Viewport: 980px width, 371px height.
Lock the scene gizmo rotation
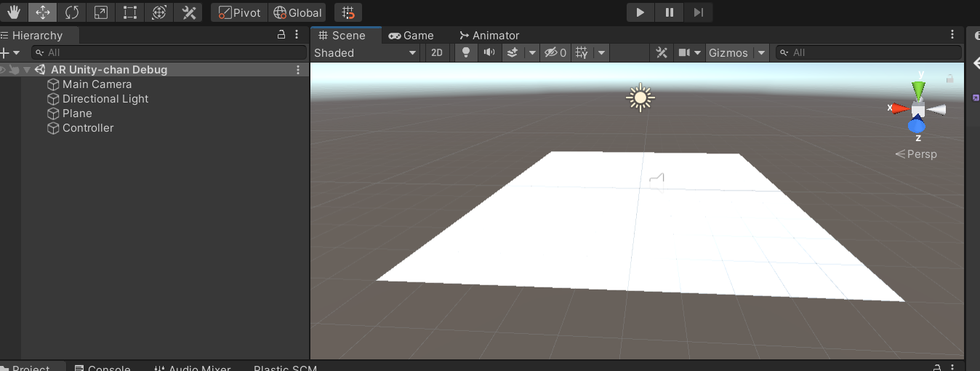pyautogui.click(x=949, y=78)
